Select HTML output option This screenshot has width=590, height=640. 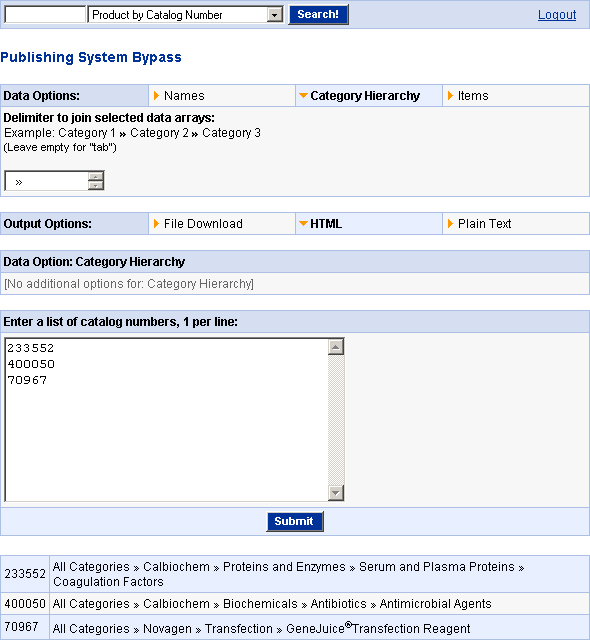[x=326, y=224]
